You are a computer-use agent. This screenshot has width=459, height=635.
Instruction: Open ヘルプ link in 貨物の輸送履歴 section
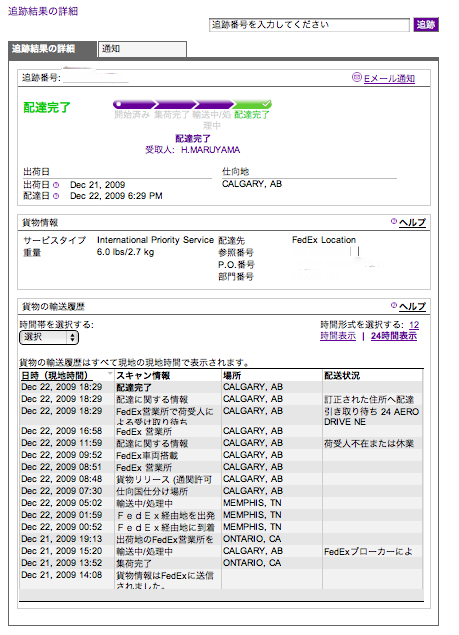point(412,307)
